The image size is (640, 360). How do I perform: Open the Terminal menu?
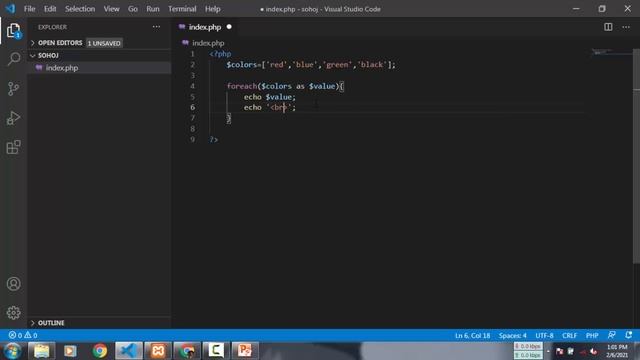pyautogui.click(x=182, y=9)
